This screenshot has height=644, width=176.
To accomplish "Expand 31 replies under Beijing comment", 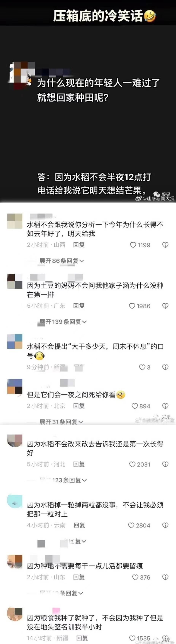I will pyautogui.click(x=61, y=422).
